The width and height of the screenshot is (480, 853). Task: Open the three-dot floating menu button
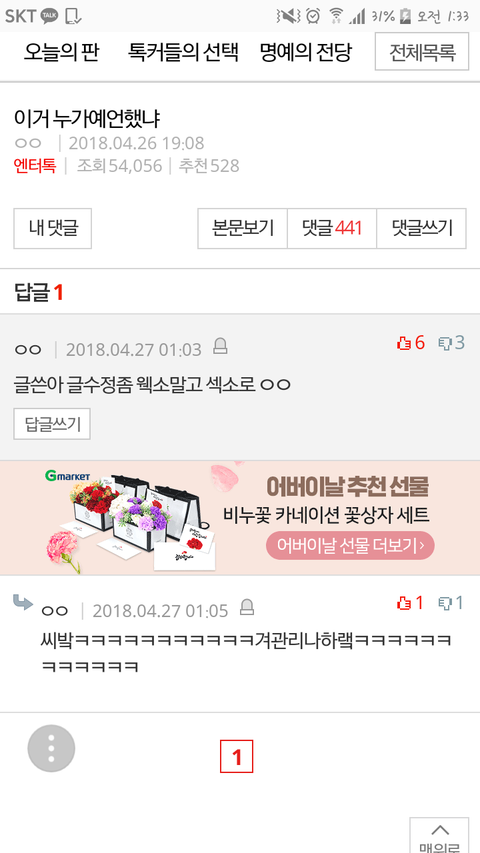click(51, 749)
